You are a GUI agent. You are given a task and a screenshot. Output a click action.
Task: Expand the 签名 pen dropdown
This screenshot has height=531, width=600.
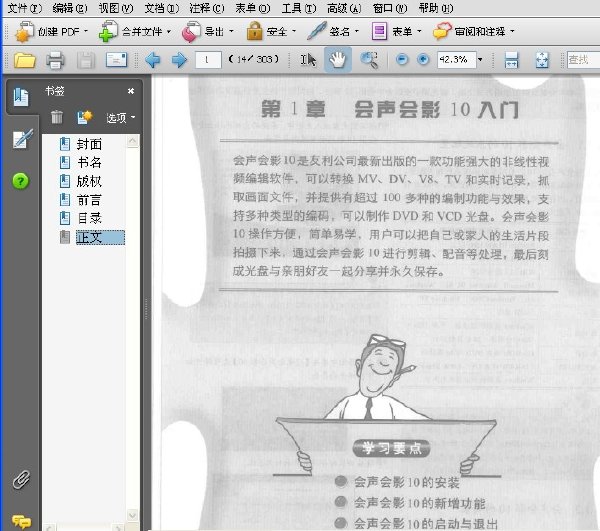tap(357, 31)
